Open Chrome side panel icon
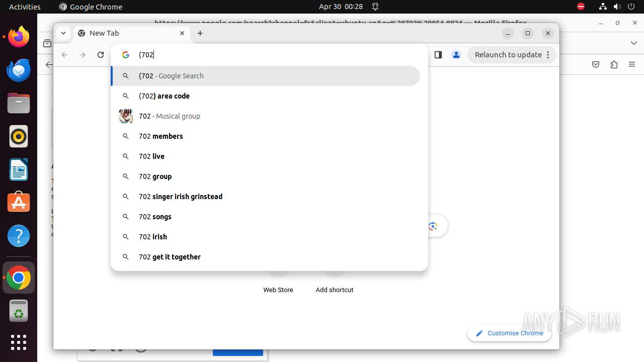 tap(438, 55)
